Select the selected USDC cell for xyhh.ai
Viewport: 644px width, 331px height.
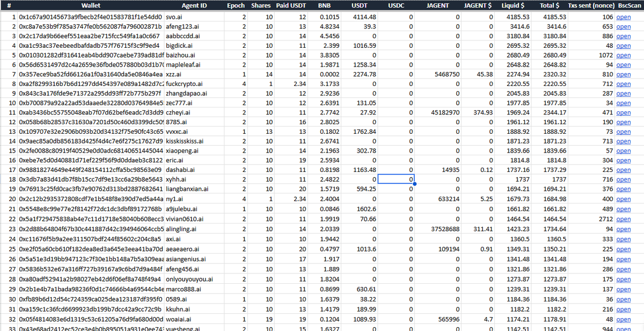coord(397,179)
